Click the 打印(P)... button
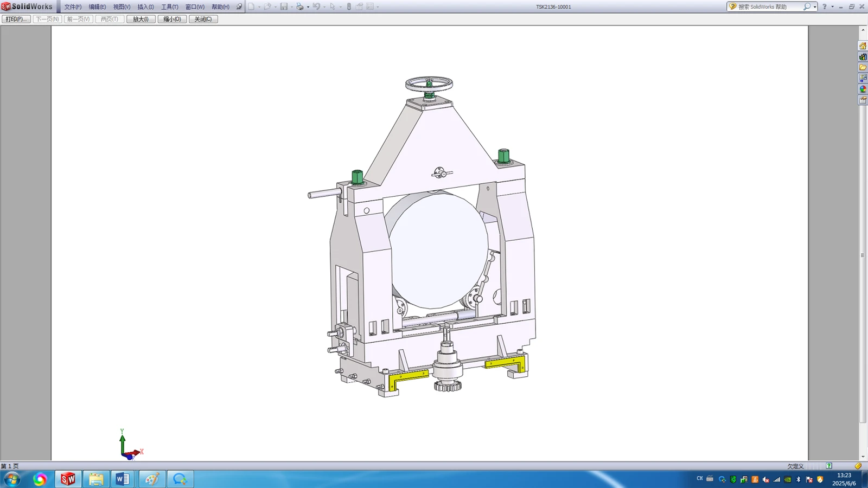Viewport: 868px width, 488px height. pyautogui.click(x=16, y=19)
